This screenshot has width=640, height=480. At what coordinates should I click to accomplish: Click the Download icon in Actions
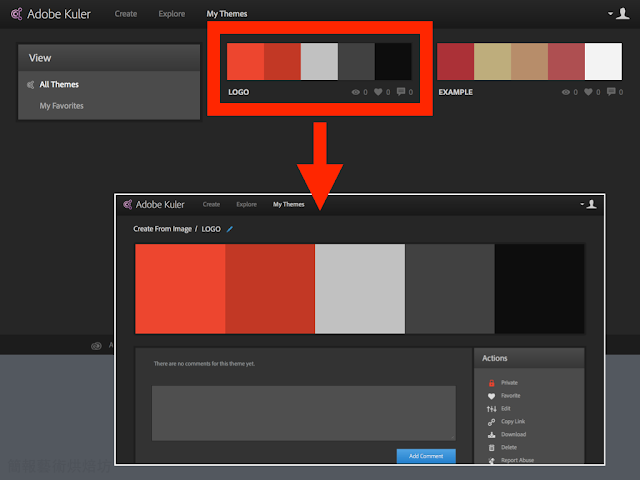coord(491,435)
